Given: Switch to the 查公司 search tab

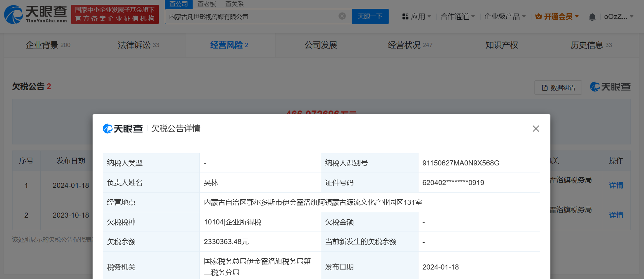Looking at the screenshot, I should (179, 4).
